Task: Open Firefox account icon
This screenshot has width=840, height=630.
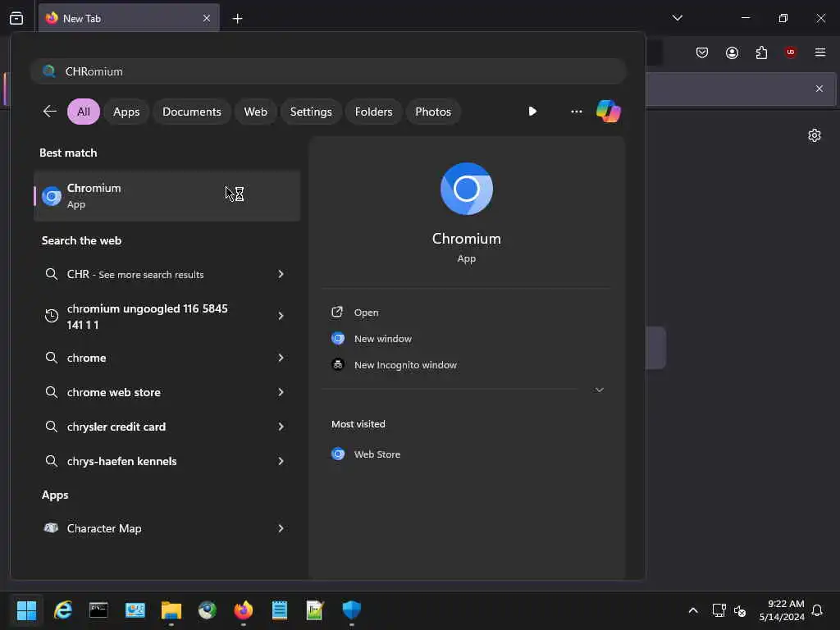Action: coord(732,52)
